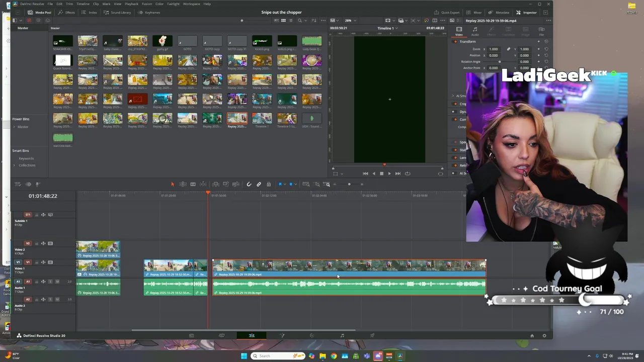Viewport: 644px width, 362px height.
Task: Toggle loop playback in viewer
Action: [408, 173]
